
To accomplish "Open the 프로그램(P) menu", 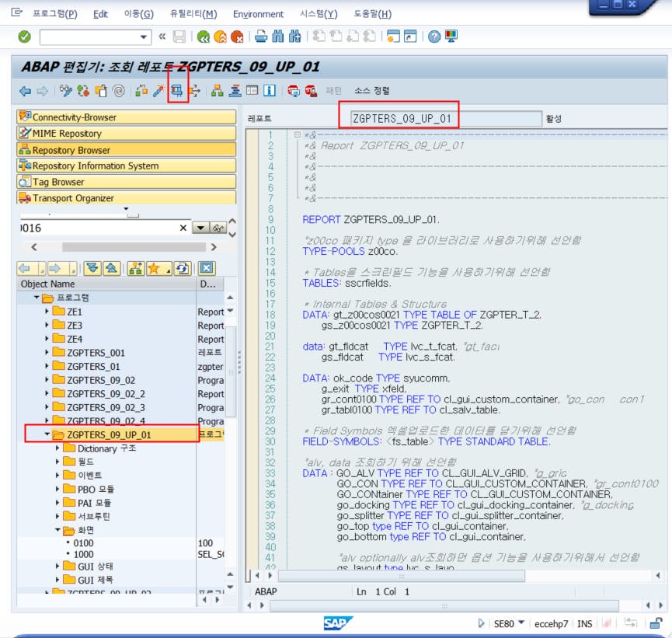I will click(55, 14).
